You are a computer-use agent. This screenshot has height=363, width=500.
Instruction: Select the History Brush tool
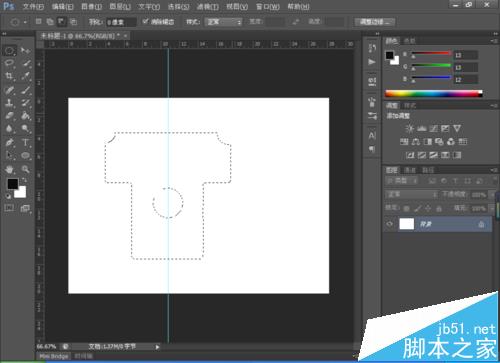click(x=25, y=103)
